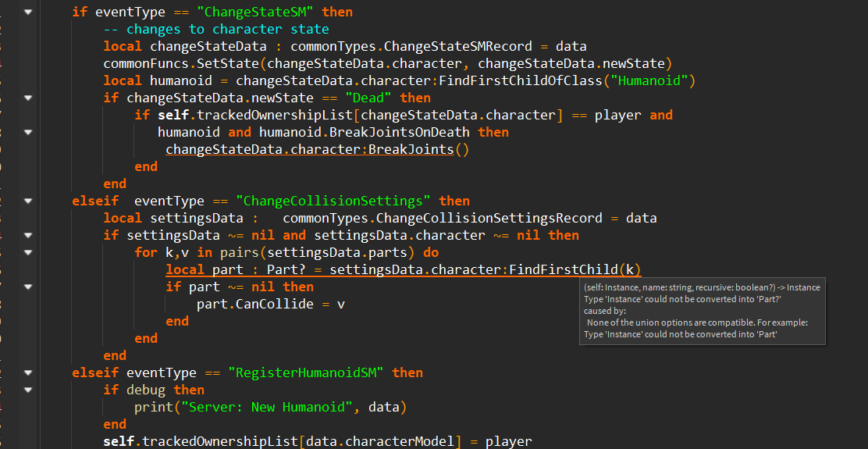The image size is (868, 449).
Task: Collapse the 'for k,v in pairs' loop
Action: point(28,252)
